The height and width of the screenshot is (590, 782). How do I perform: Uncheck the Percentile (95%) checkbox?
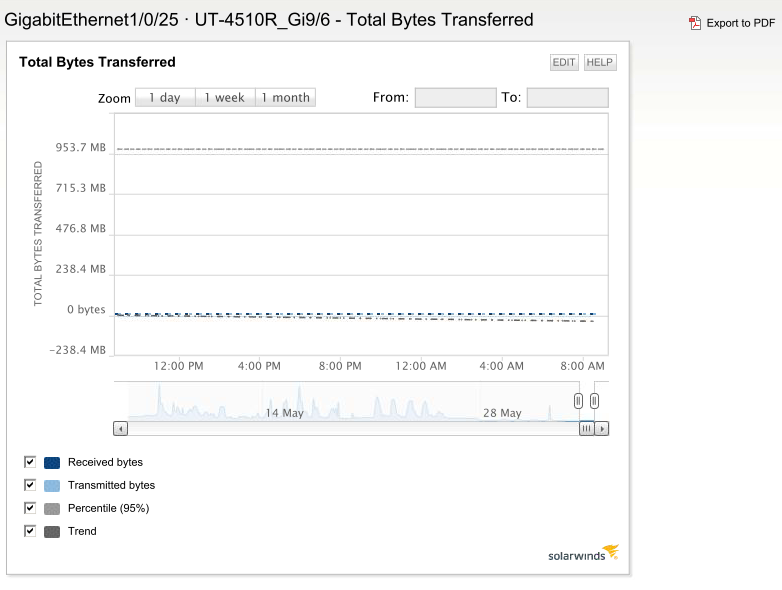tap(30, 508)
